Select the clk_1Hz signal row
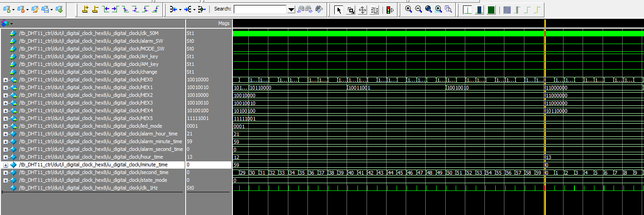644x215 pixels. click(93, 188)
